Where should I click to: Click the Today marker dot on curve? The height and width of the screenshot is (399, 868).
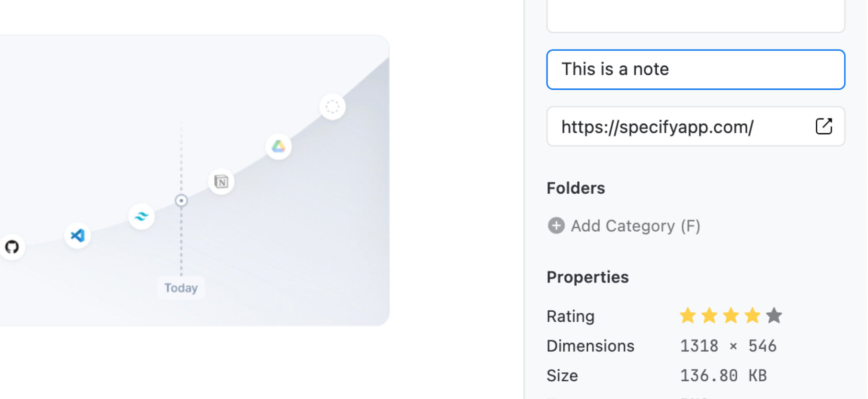181,200
